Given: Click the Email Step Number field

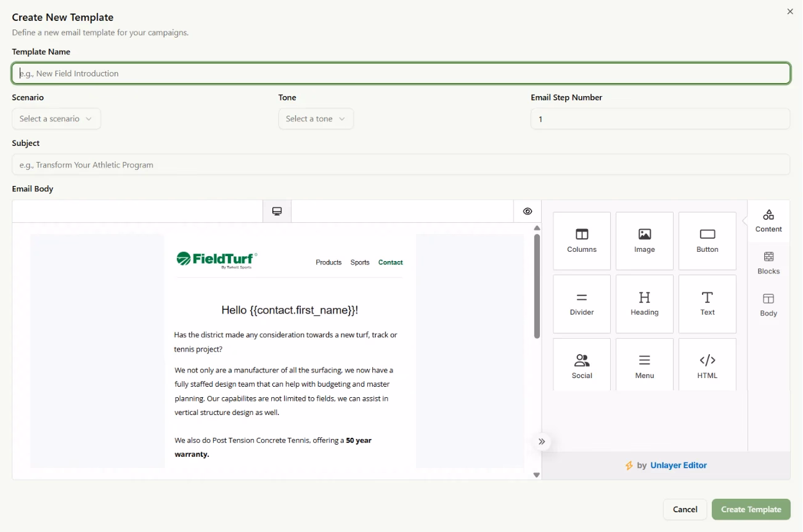Looking at the screenshot, I should coord(660,119).
